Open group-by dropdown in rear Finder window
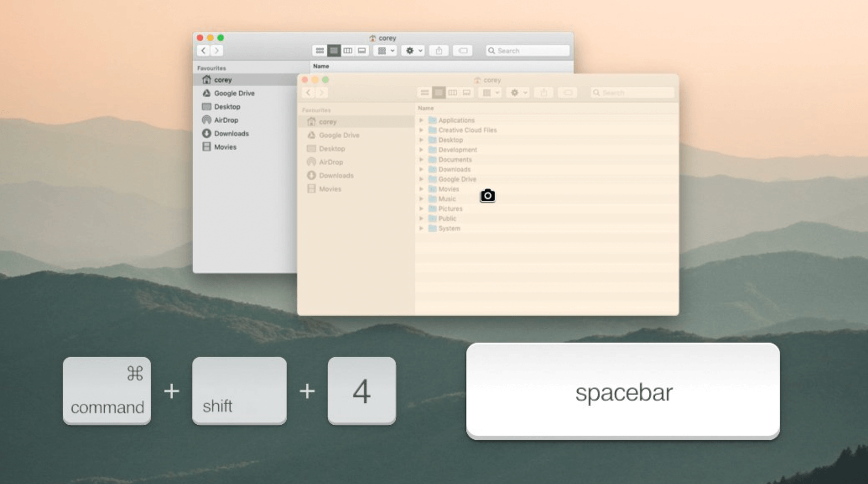Screen dimensions: 868x484 pyautogui.click(x=386, y=50)
